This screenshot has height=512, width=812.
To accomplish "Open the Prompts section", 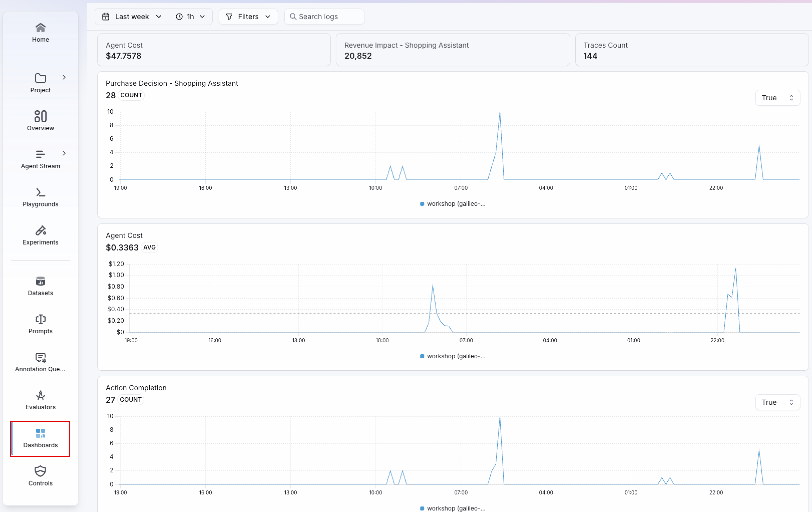I will (41, 324).
